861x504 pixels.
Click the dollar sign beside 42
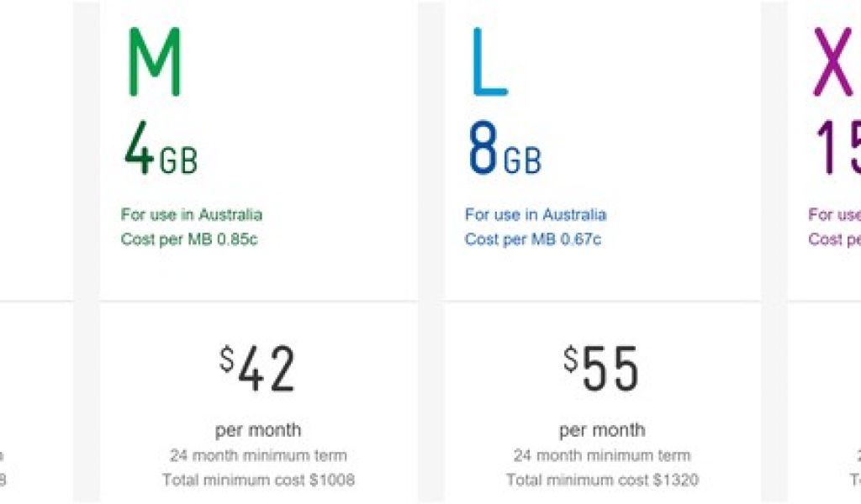point(226,360)
